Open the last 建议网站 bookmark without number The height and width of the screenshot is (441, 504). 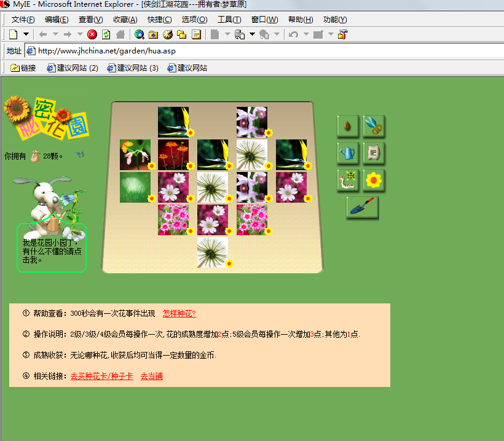(x=187, y=68)
